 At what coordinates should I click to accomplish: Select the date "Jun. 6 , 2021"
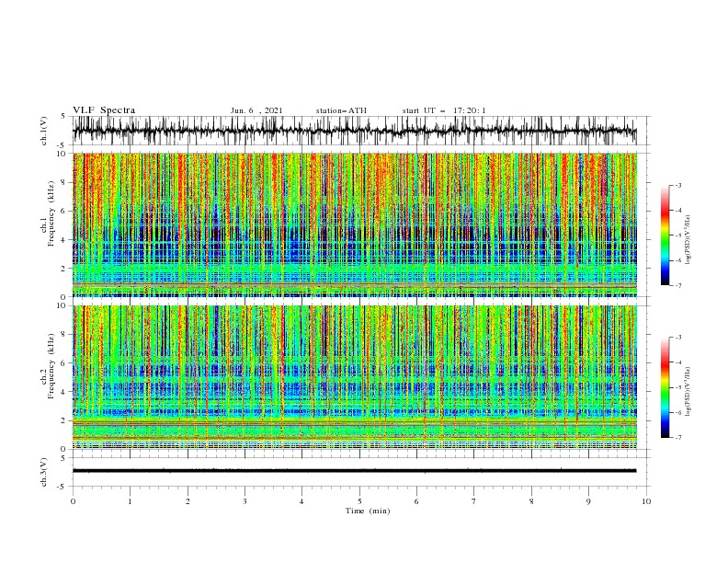tap(256, 110)
